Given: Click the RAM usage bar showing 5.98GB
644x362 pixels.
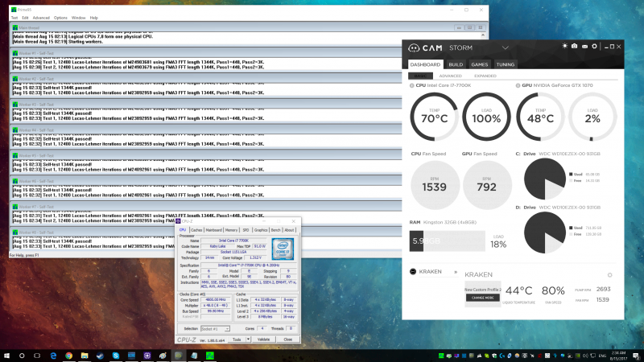Looking at the screenshot, I should 448,241.
